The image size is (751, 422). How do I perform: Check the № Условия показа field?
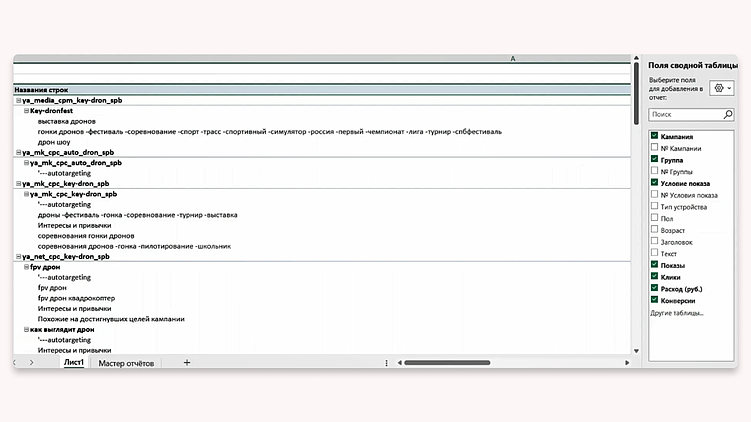click(654, 194)
